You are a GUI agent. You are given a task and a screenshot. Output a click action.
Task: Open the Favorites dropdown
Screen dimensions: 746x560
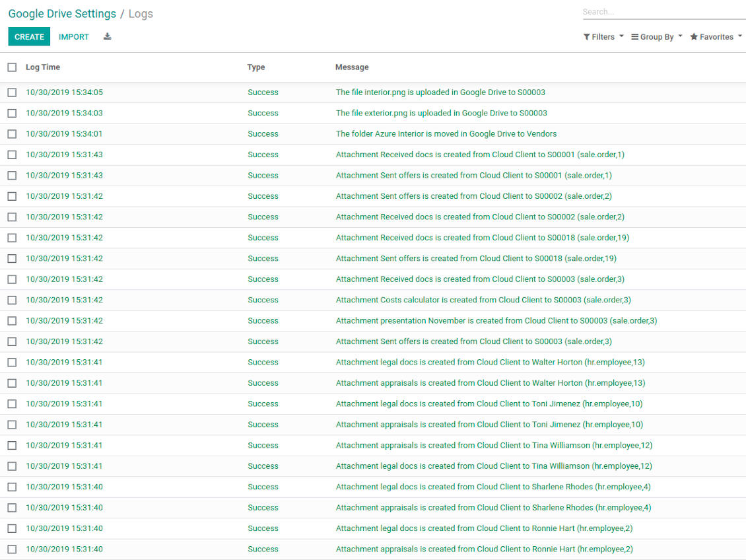pos(716,37)
